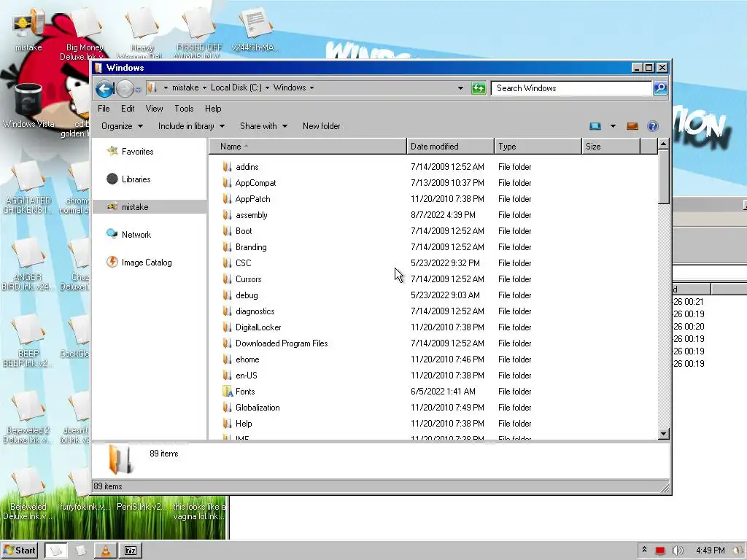Click the taskbar clock showing 4:49 PM

(710, 551)
